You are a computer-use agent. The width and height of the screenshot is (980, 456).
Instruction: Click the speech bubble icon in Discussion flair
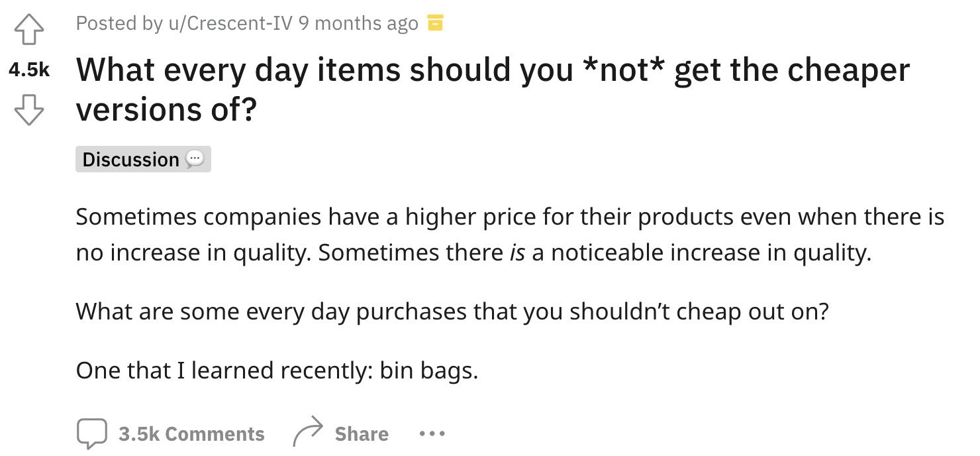coord(195,160)
